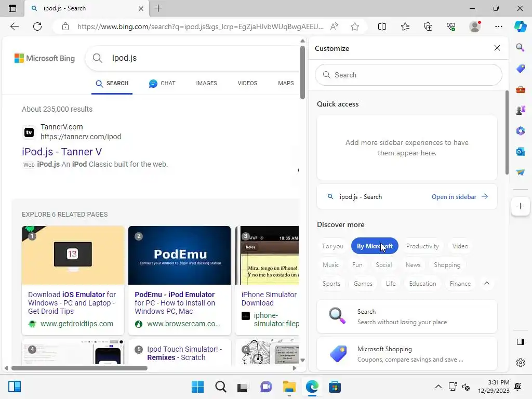The height and width of the screenshot is (399, 532).
Task: Select the Shopping filter chip
Action: pyautogui.click(x=447, y=264)
